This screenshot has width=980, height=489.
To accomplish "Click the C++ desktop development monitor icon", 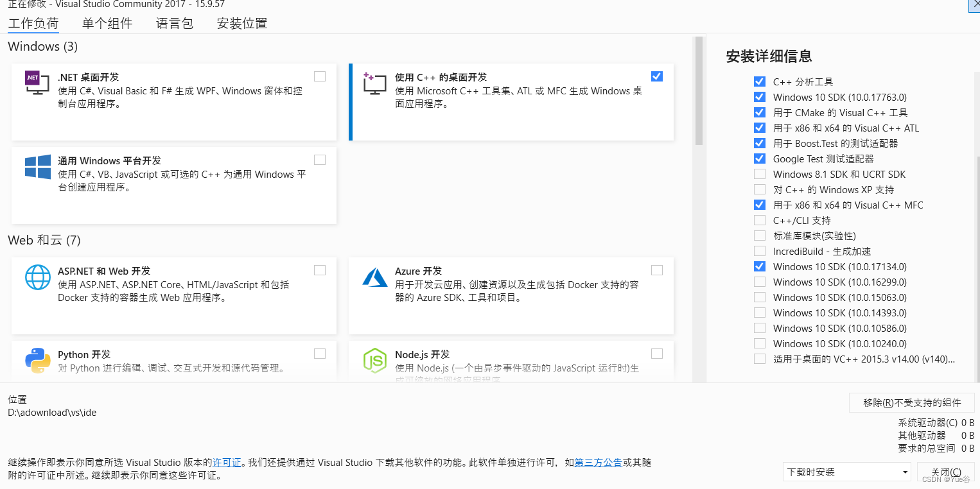I will click(374, 83).
